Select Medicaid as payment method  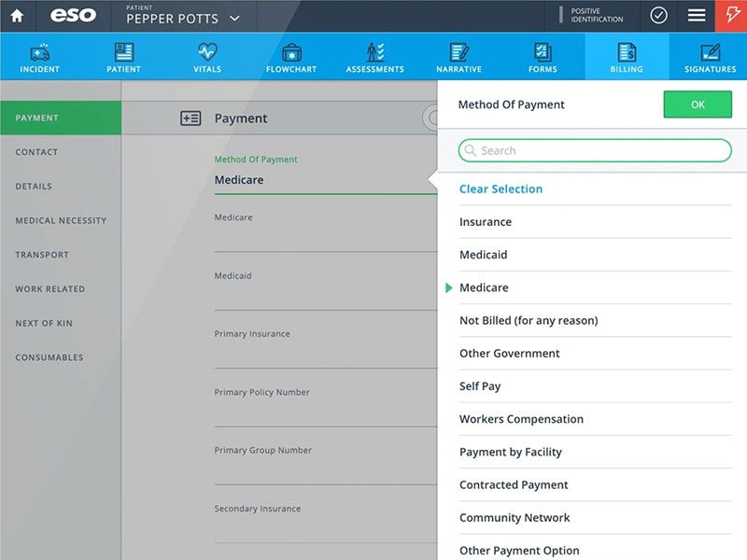(x=486, y=254)
